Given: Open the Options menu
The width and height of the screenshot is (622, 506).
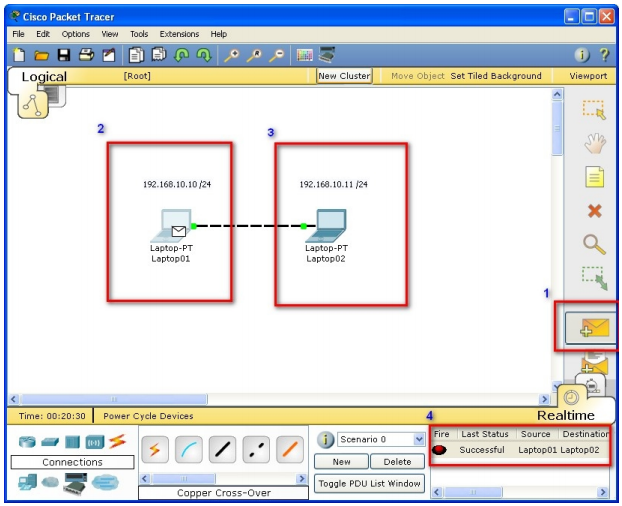Looking at the screenshot, I should (x=75, y=34).
